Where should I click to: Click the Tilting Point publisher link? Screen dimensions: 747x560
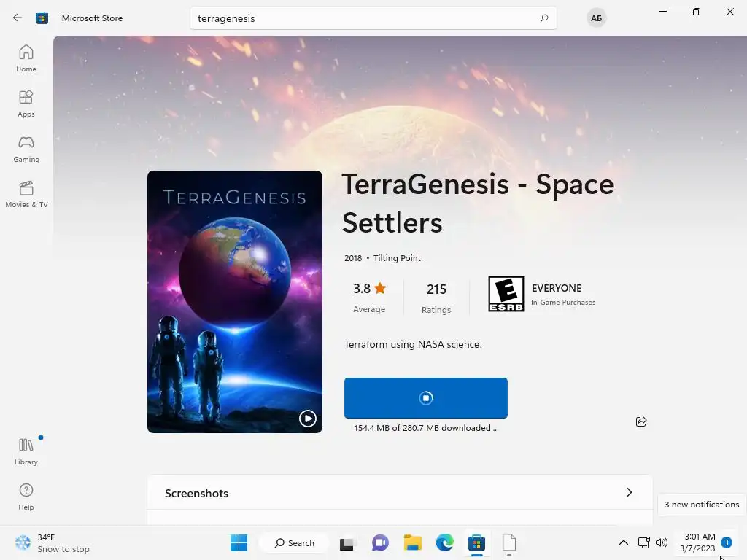pos(397,258)
